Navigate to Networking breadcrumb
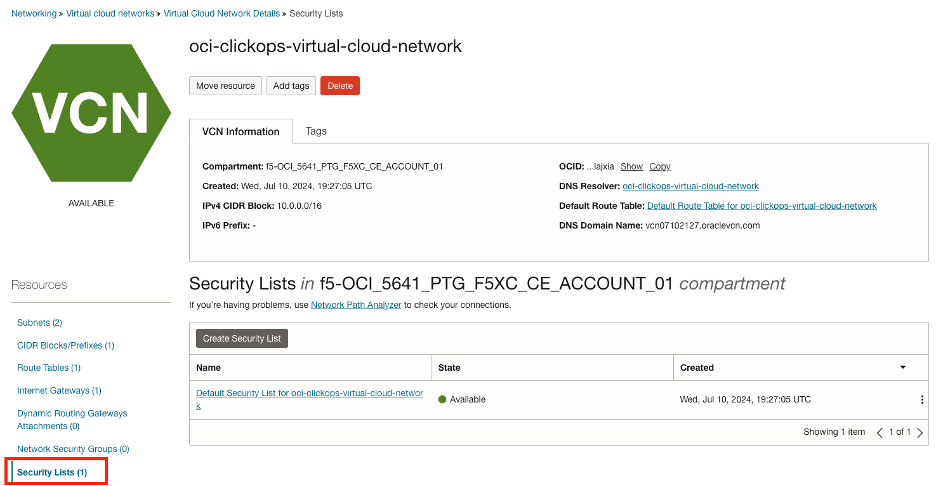This screenshot has height=486, width=936. [34, 13]
